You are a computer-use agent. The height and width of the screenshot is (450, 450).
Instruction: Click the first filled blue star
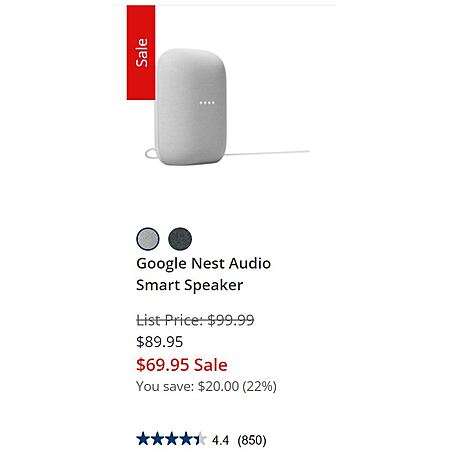tap(143, 439)
